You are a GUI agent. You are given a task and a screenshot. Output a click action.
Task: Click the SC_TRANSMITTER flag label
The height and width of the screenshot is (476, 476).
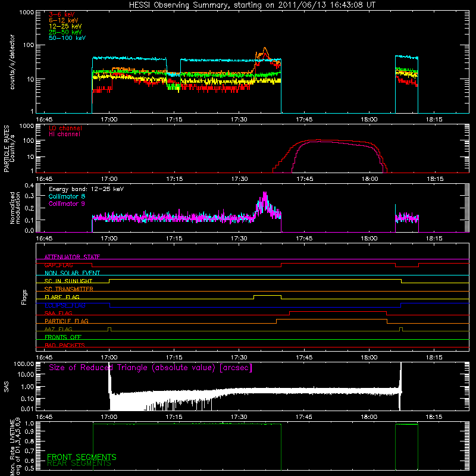click(69, 289)
